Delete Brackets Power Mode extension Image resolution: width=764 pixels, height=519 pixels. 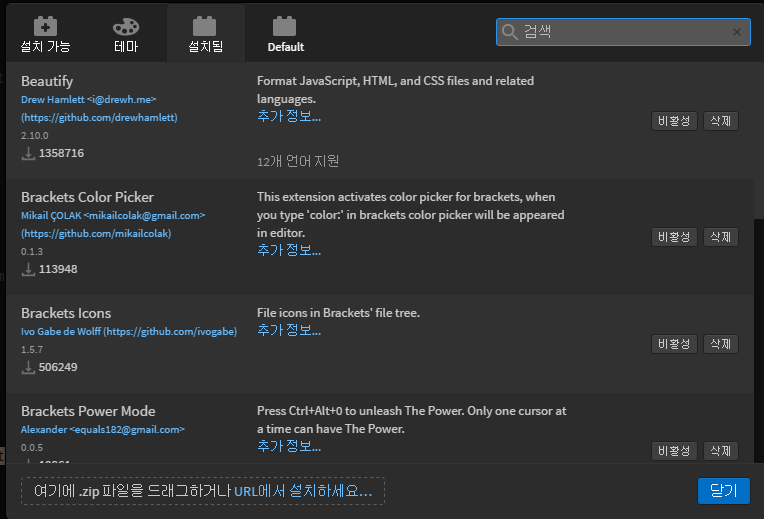721,451
